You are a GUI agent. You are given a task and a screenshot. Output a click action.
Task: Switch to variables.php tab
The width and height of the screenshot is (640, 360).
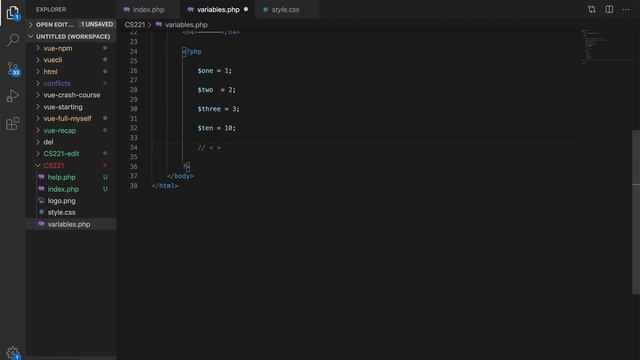click(218, 9)
